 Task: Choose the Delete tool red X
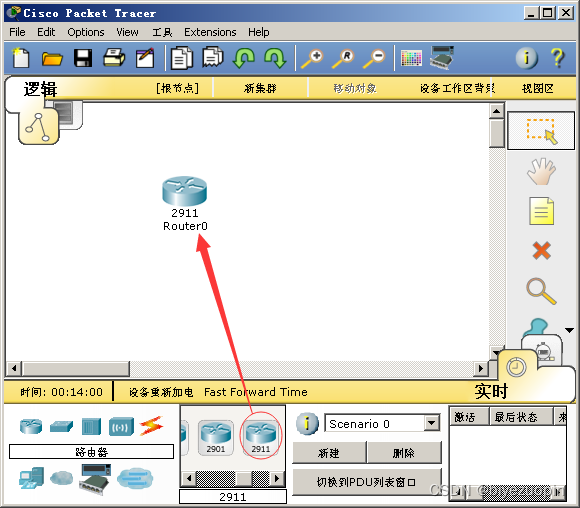(x=541, y=250)
